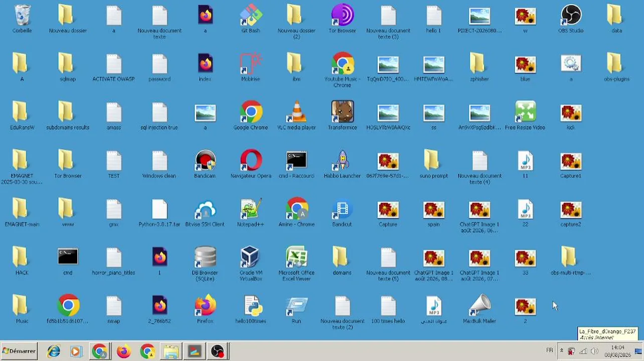
Task: Select the blue image file
Action: 525,68
